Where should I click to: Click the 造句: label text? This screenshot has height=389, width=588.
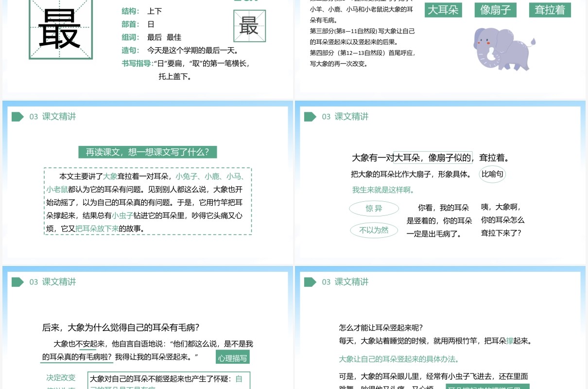point(130,50)
